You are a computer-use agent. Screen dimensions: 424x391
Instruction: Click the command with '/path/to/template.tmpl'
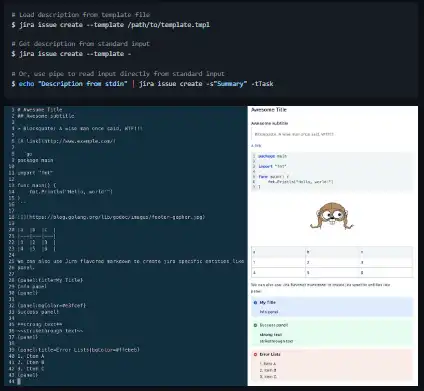(x=111, y=25)
